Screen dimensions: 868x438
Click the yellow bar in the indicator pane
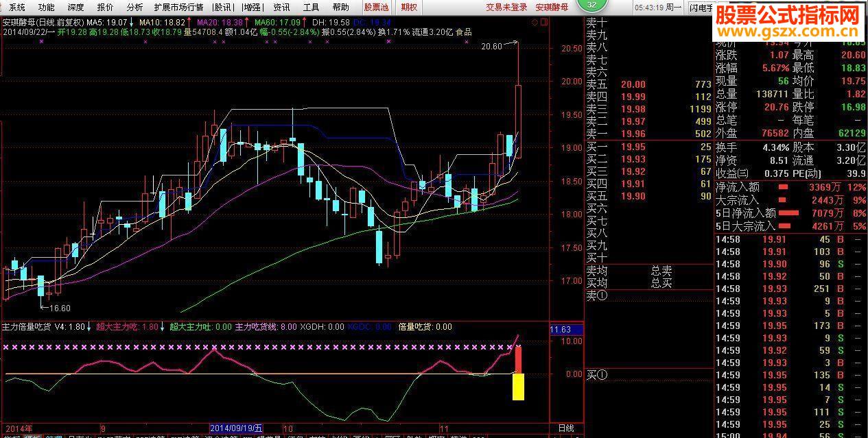pyautogui.click(x=518, y=387)
